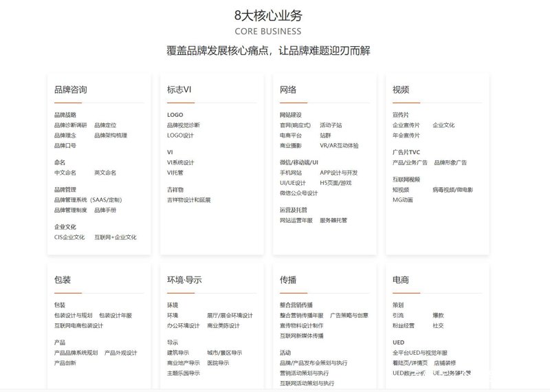The height and width of the screenshot is (392, 550).
Task: Click 官网(响应式) under 网站建设
Action: tap(296, 125)
